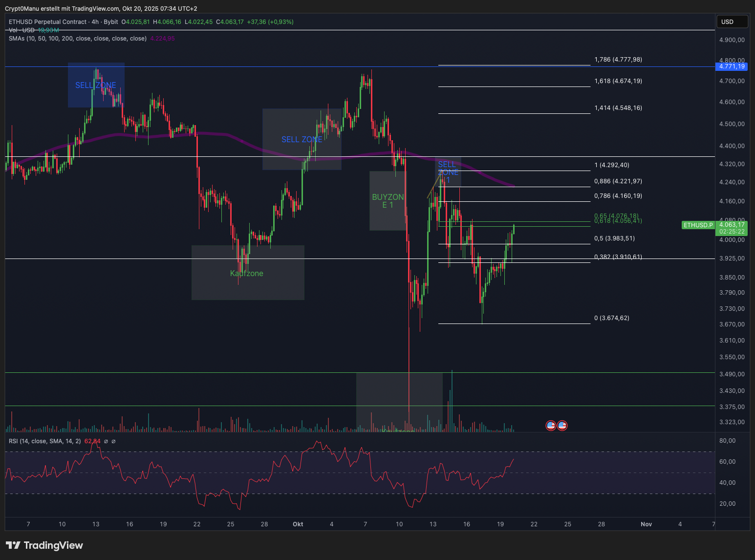The image size is (755, 560).
Task: Click the blue 4.771,19 price label
Action: [x=732, y=66]
